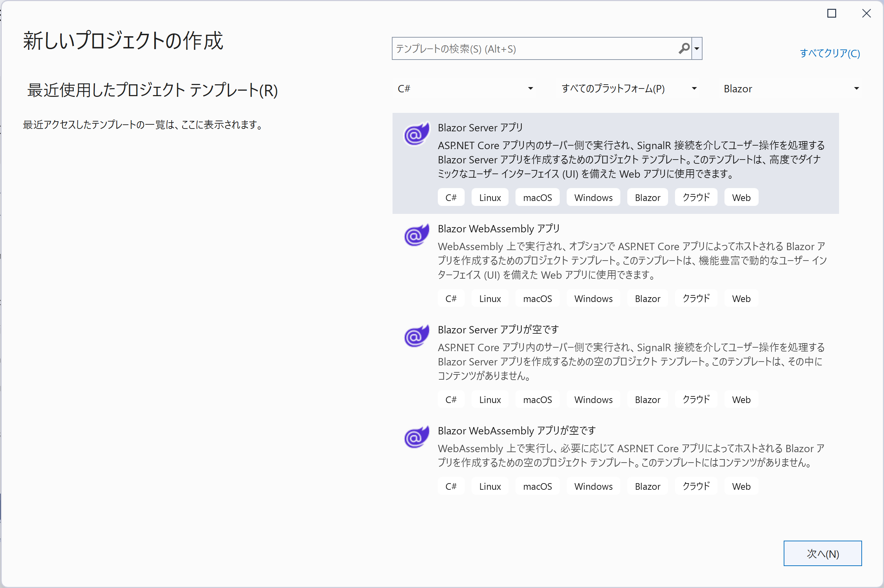Click the magnifier search icon
The width and height of the screenshot is (884, 588).
point(684,48)
